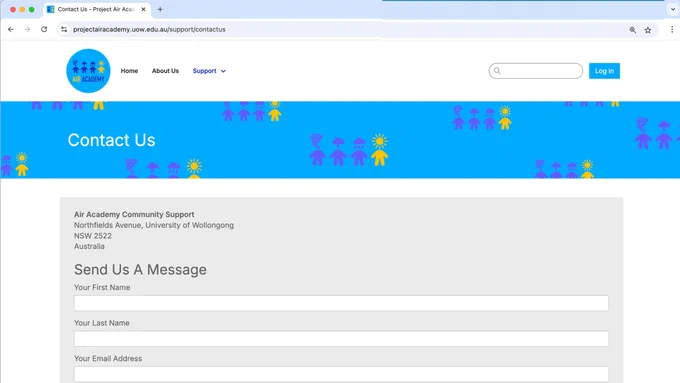Click the Air Academy logo
This screenshot has height=383, width=680.
(x=88, y=71)
